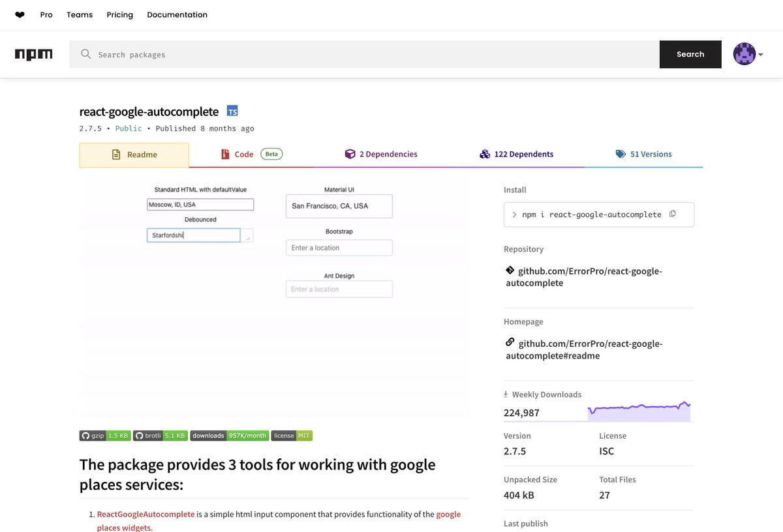Image resolution: width=783 pixels, height=532 pixels.
Task: Click the downloads 957K/month badge
Action: (230, 436)
